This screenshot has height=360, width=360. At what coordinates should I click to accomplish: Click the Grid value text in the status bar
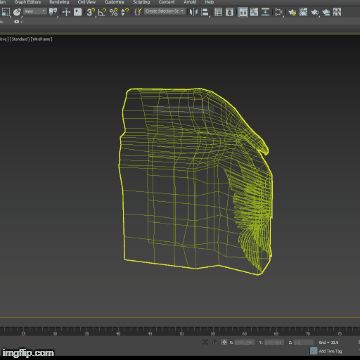[x=328, y=342]
